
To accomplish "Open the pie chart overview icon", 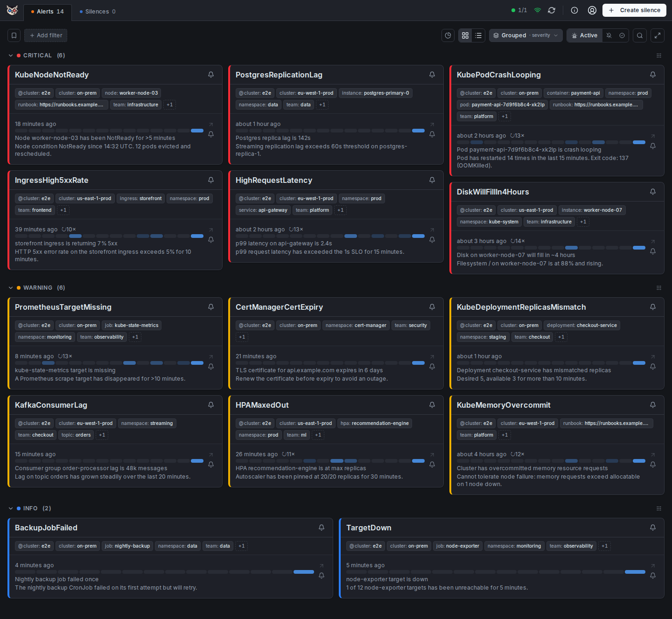I will click(448, 35).
